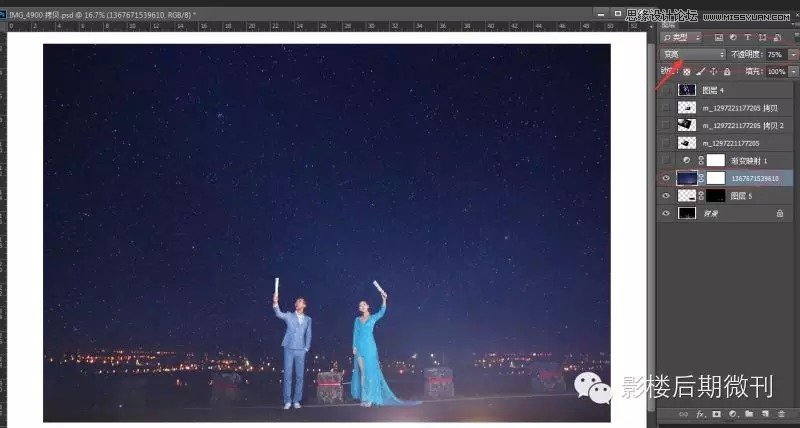The image size is (800, 428).
Task: Toggle mask link on 渐变映射 1
Action: click(702, 160)
